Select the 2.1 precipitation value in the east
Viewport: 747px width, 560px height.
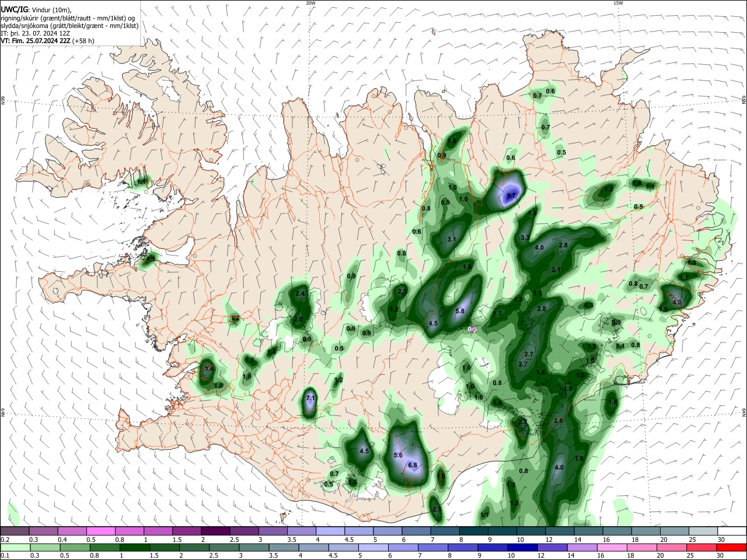coord(556,270)
